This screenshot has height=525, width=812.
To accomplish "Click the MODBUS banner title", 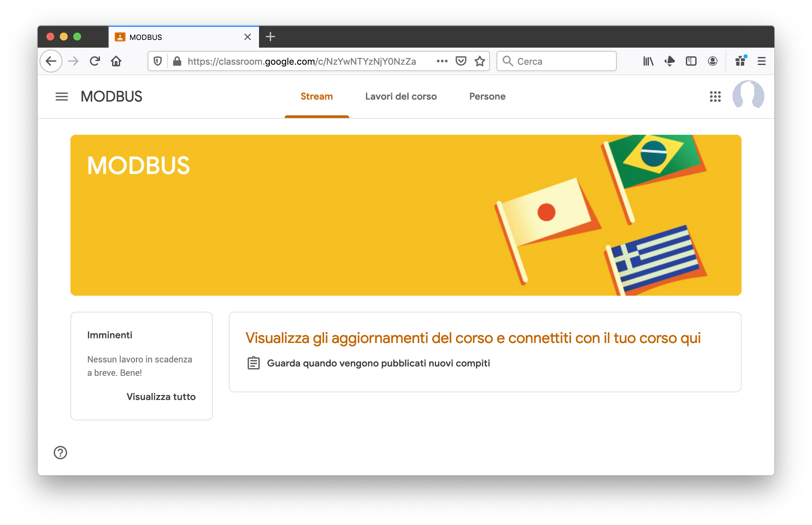I will [x=138, y=166].
